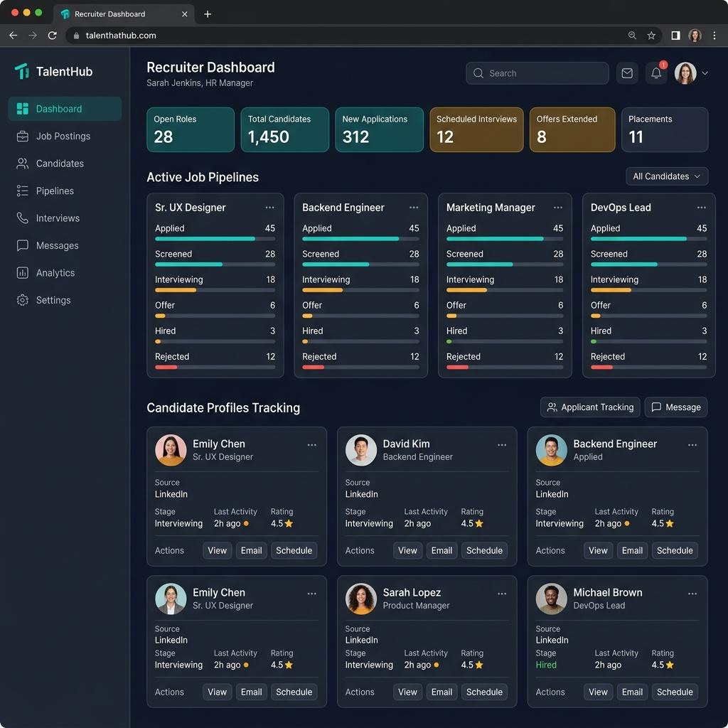Open the Placements stat card
Screen dimensions: 728x728
(665, 129)
